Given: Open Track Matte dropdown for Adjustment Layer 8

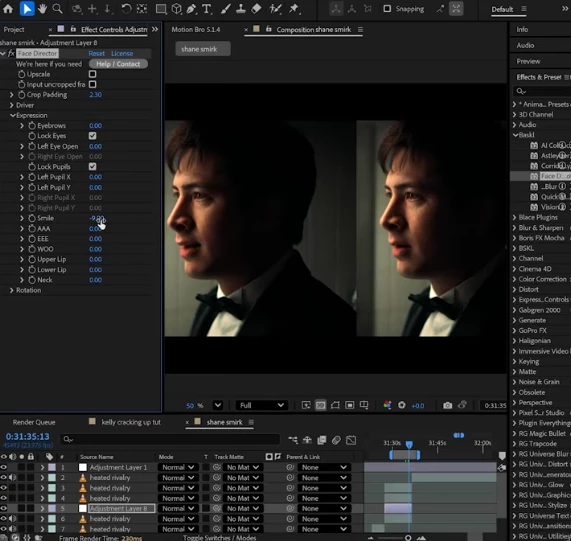Looking at the screenshot, I should click(x=242, y=508).
